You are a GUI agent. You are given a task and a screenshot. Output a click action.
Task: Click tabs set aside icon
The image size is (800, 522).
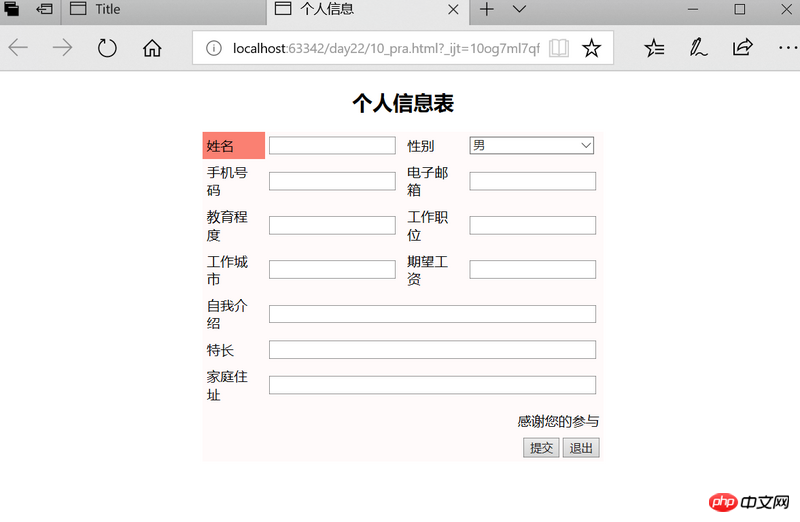coord(12,9)
